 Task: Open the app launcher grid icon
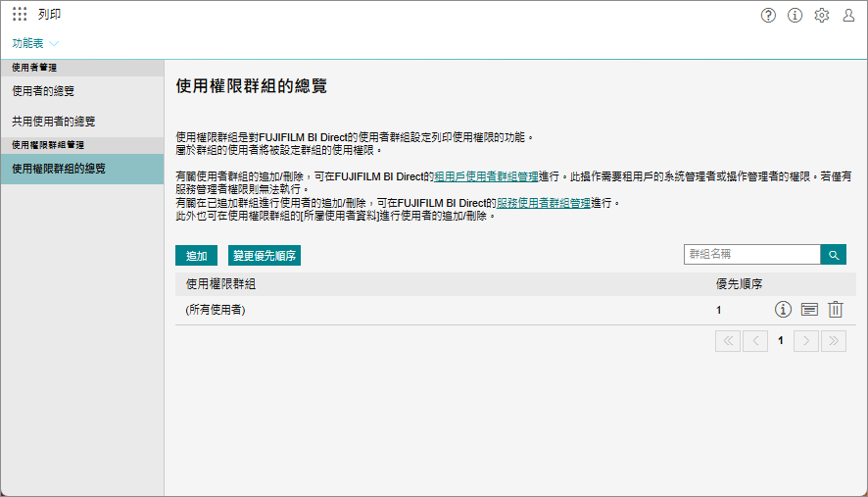click(20, 15)
